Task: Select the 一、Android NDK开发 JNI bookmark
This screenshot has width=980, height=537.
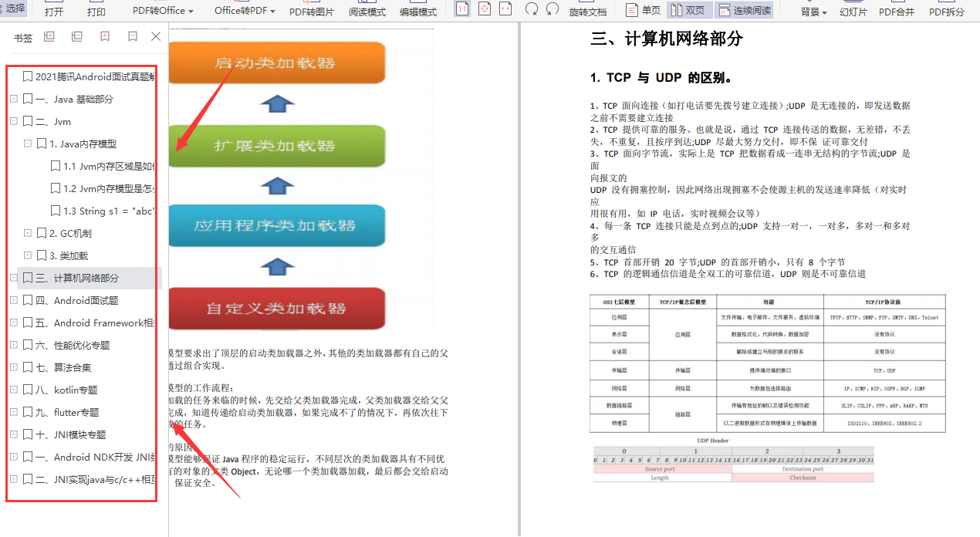Action: click(x=90, y=457)
